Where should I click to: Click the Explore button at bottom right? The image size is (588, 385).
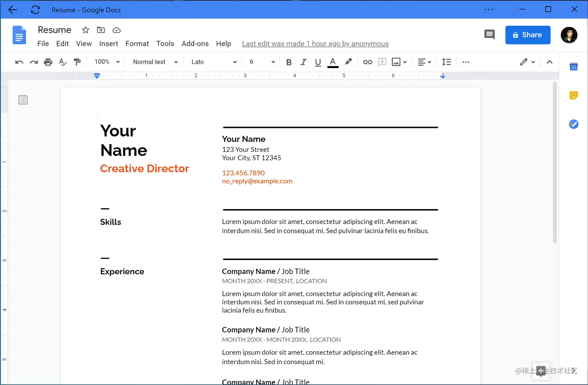pyautogui.click(x=541, y=371)
